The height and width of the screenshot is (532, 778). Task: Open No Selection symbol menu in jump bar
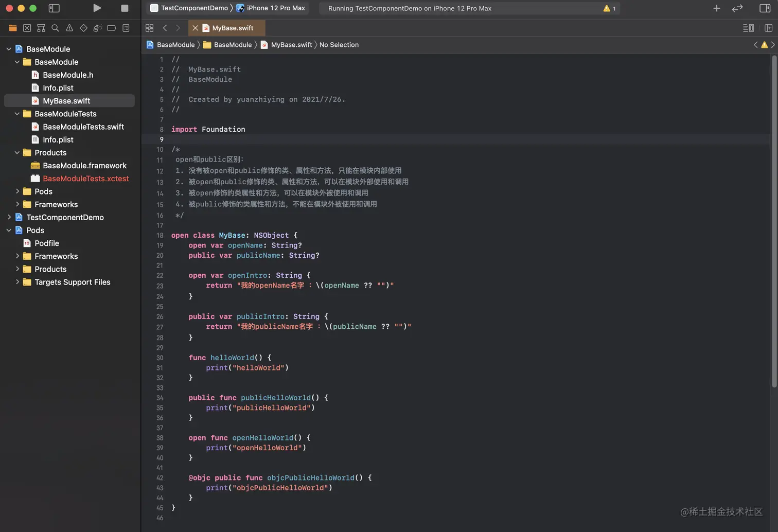click(339, 45)
